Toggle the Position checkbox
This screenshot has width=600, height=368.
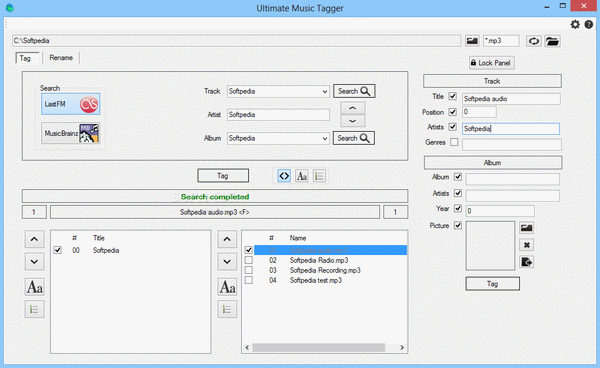point(453,112)
